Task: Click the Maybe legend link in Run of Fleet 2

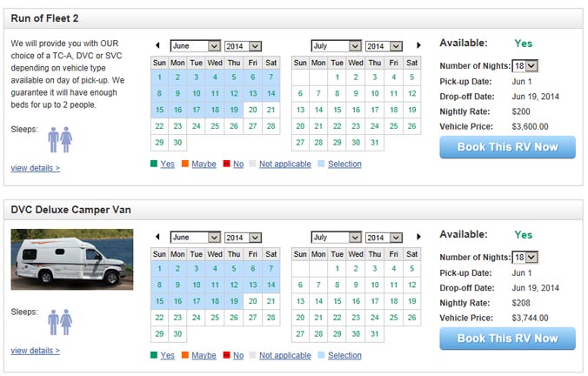Action: [204, 164]
